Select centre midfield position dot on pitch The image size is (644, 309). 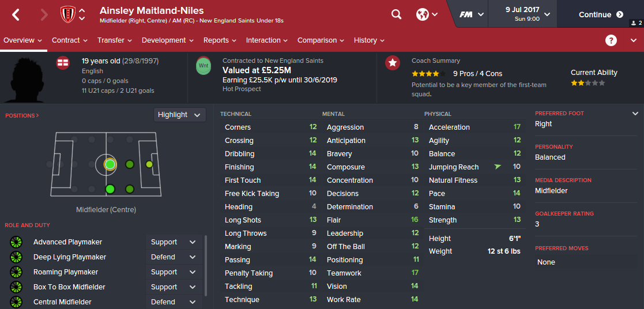click(110, 164)
